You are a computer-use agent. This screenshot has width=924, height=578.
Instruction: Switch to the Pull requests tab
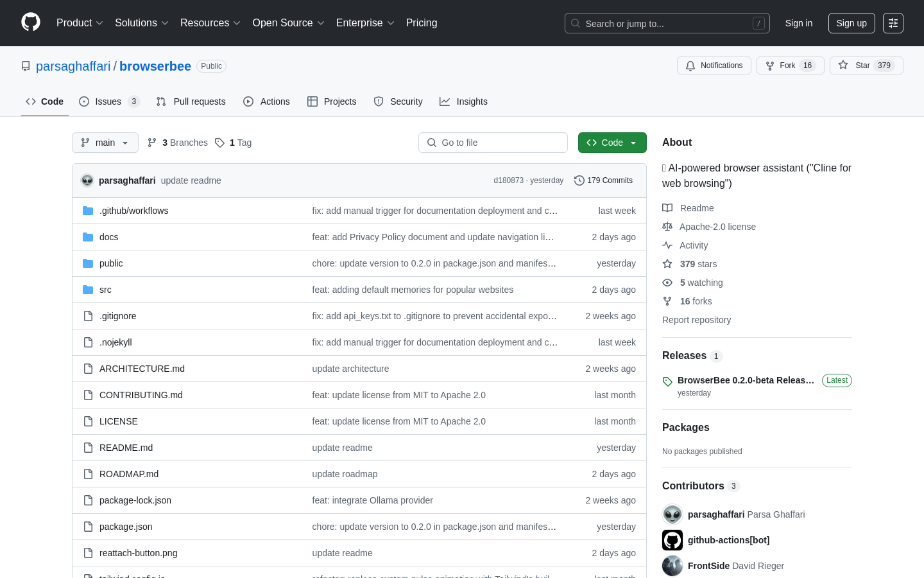(x=191, y=101)
